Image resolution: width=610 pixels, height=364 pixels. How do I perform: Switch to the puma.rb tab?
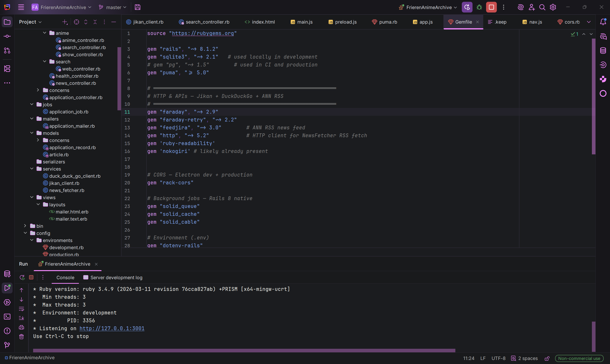385,22
